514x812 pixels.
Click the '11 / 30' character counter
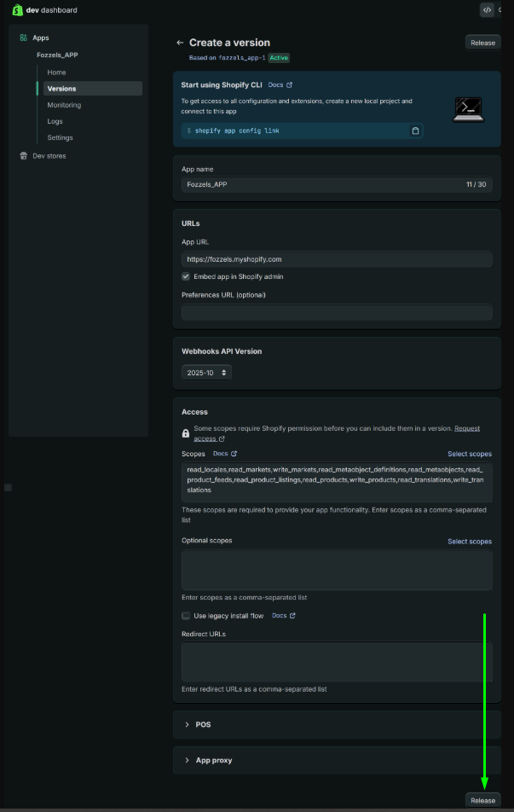pyautogui.click(x=476, y=184)
